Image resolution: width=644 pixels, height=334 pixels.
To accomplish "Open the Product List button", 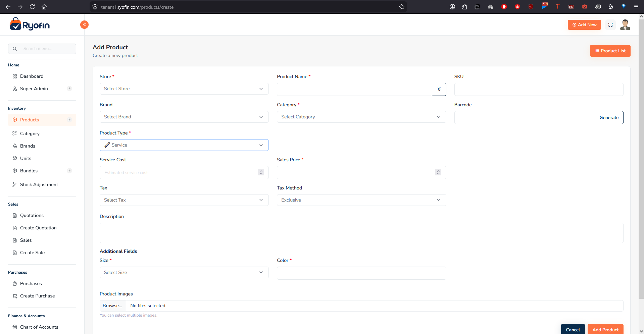I will 610,51.
